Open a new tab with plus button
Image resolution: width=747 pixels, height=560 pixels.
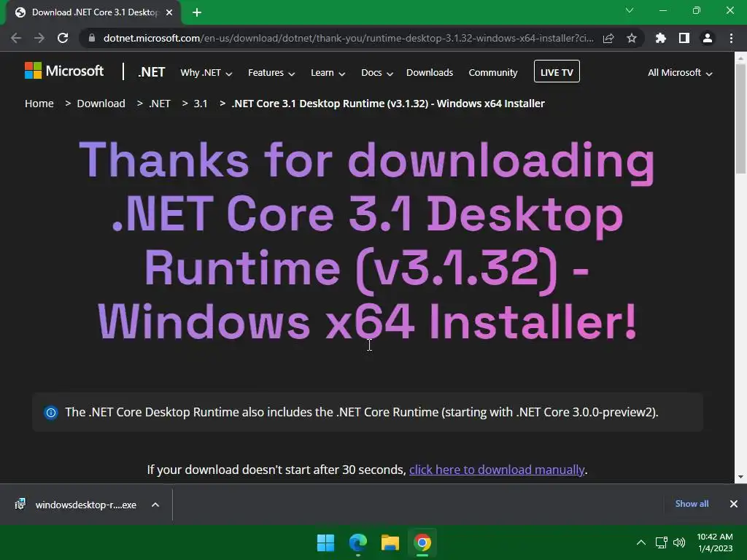197,12
